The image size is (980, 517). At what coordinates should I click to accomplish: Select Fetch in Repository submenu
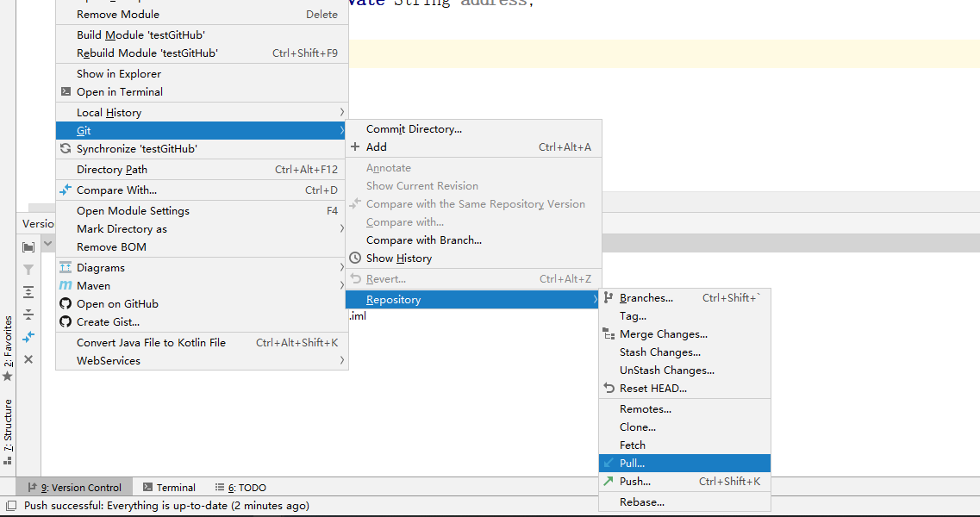(x=684, y=445)
